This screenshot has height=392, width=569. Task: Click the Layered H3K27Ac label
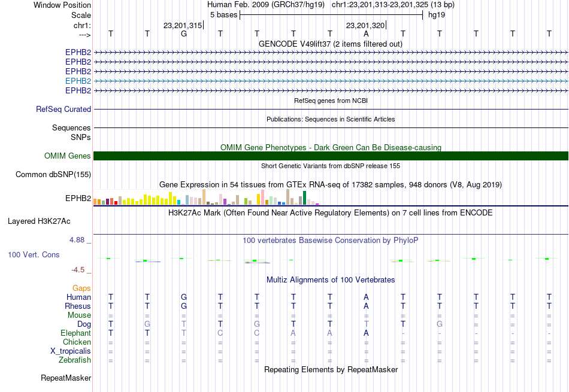click(39, 221)
